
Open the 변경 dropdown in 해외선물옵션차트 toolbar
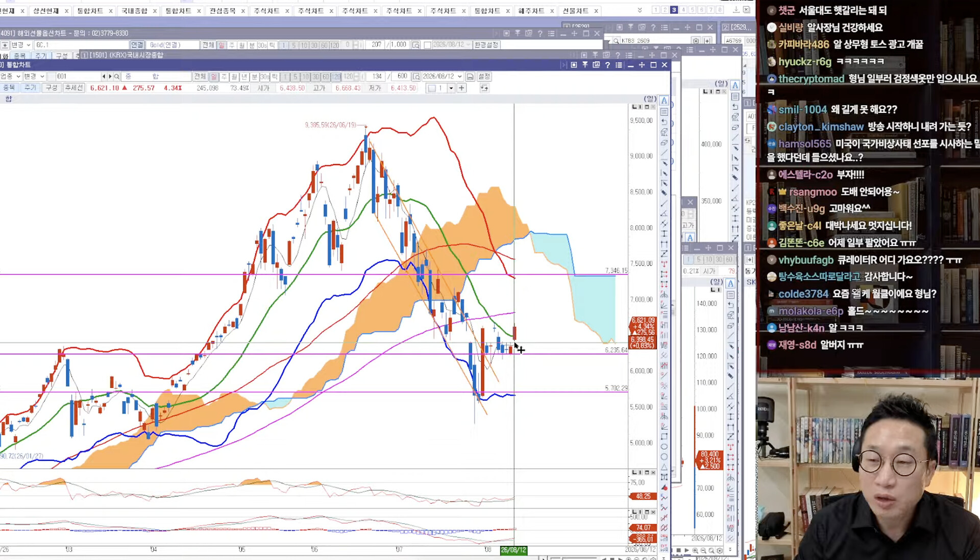pos(21,45)
